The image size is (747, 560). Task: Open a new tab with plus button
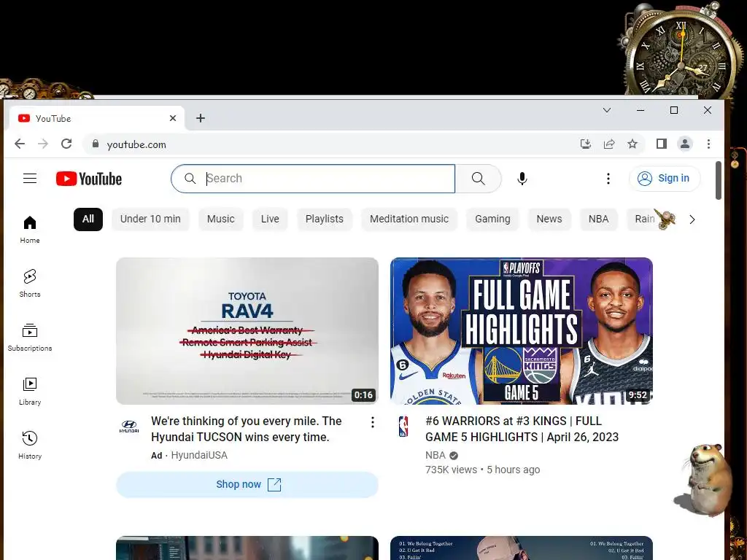click(x=201, y=118)
